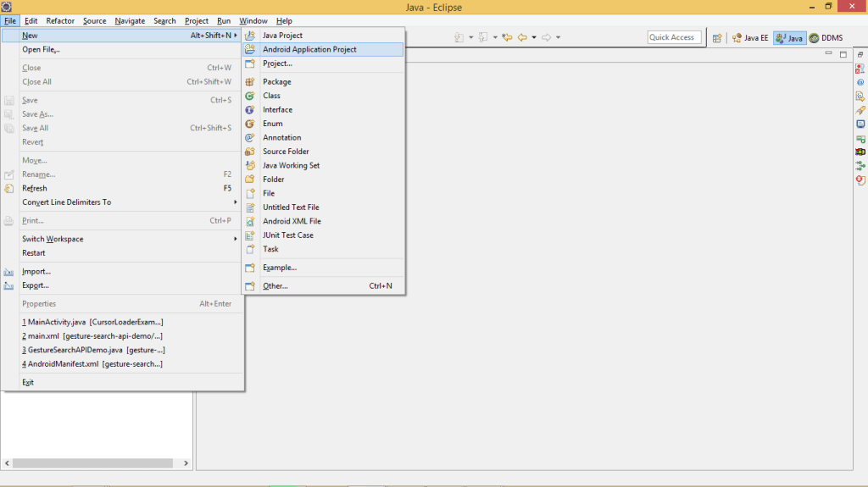Open the Declaration view icon
Viewport: 868px width, 487px height.
click(x=860, y=97)
